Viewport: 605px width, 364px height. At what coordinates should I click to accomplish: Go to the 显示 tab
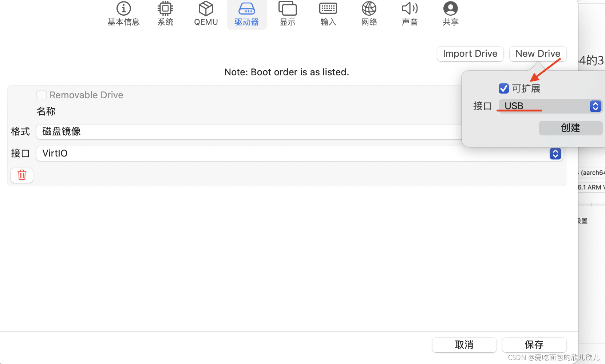pos(288,14)
